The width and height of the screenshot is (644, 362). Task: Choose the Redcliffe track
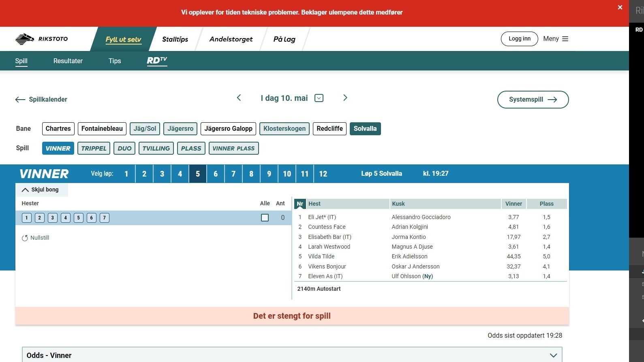pos(329,129)
